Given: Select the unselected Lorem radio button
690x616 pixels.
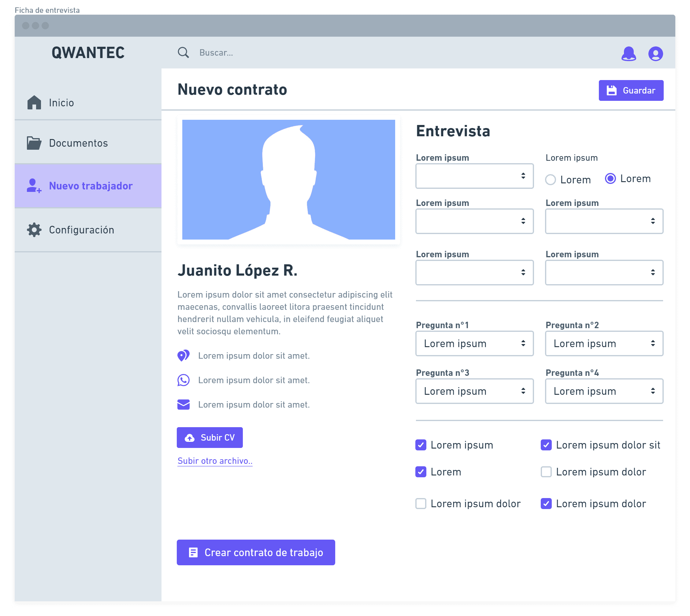Looking at the screenshot, I should tap(551, 180).
